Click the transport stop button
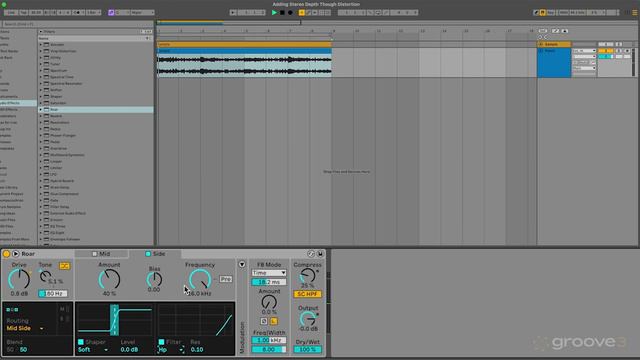 282,13
